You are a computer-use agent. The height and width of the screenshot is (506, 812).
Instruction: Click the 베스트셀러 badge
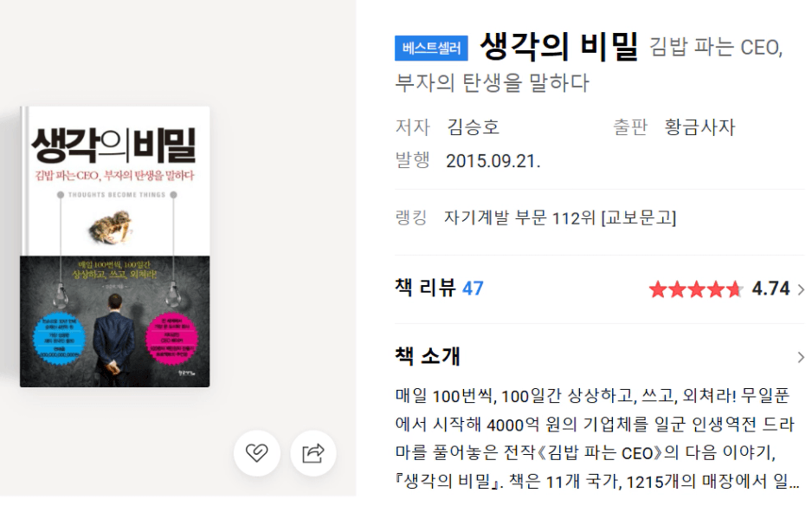[x=431, y=49]
